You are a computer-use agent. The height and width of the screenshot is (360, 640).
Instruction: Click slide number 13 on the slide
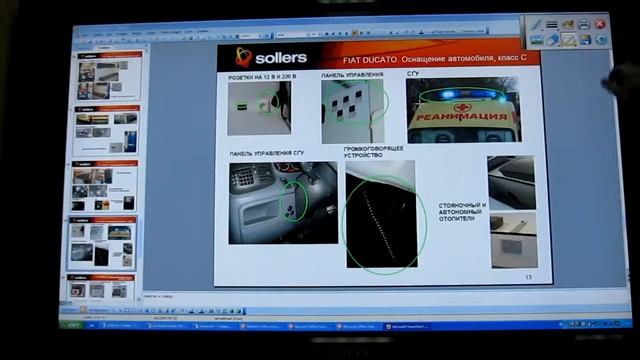tap(528, 277)
